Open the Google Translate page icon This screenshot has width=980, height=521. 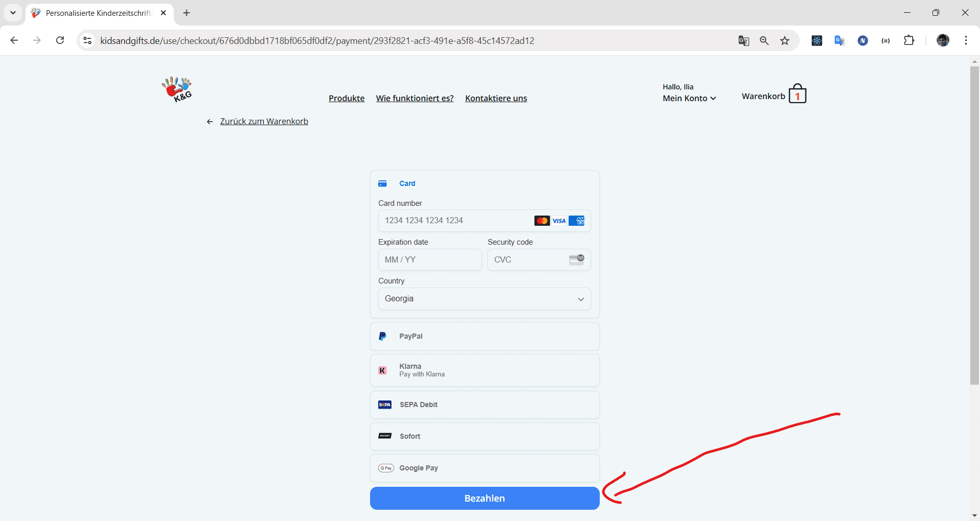coord(744,41)
